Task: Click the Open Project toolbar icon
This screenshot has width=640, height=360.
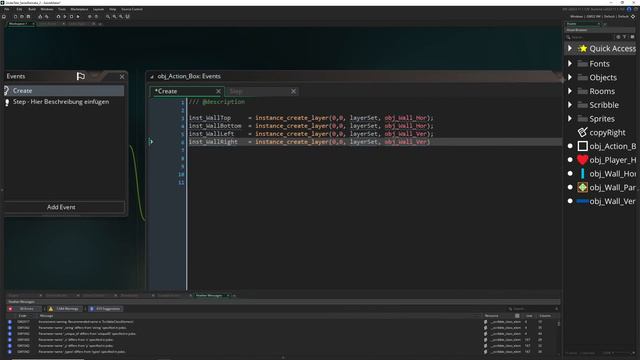Action: tap(22, 16)
